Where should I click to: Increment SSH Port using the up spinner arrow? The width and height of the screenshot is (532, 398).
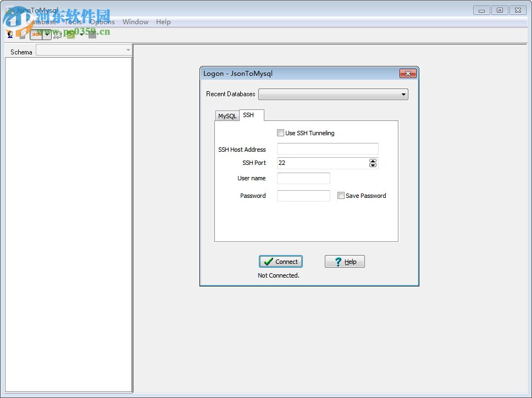373,161
